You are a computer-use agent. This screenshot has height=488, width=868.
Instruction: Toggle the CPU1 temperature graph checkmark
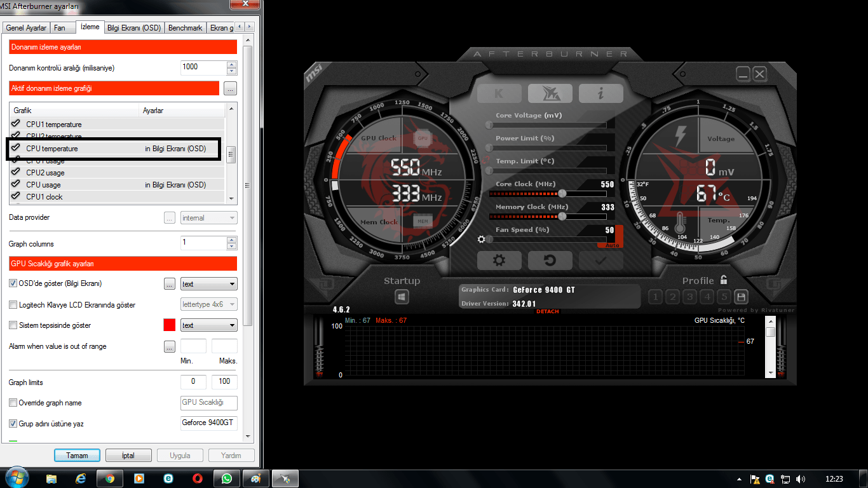(16, 124)
